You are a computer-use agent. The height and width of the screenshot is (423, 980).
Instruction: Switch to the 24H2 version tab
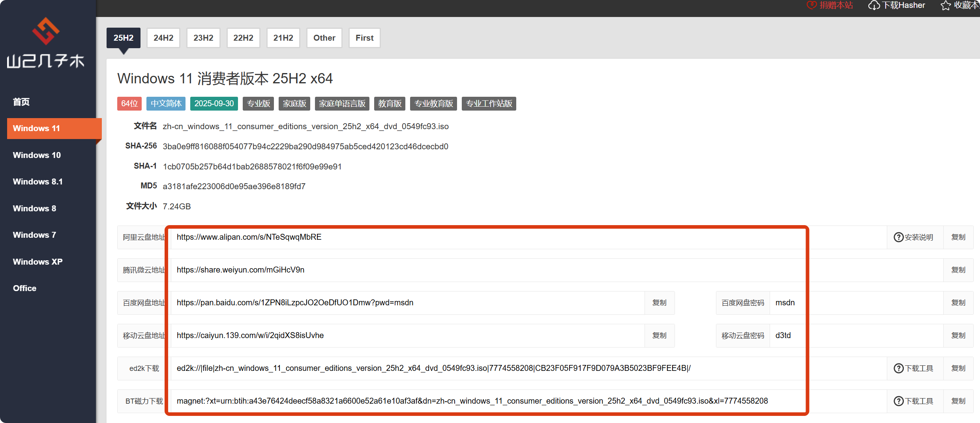click(x=163, y=38)
